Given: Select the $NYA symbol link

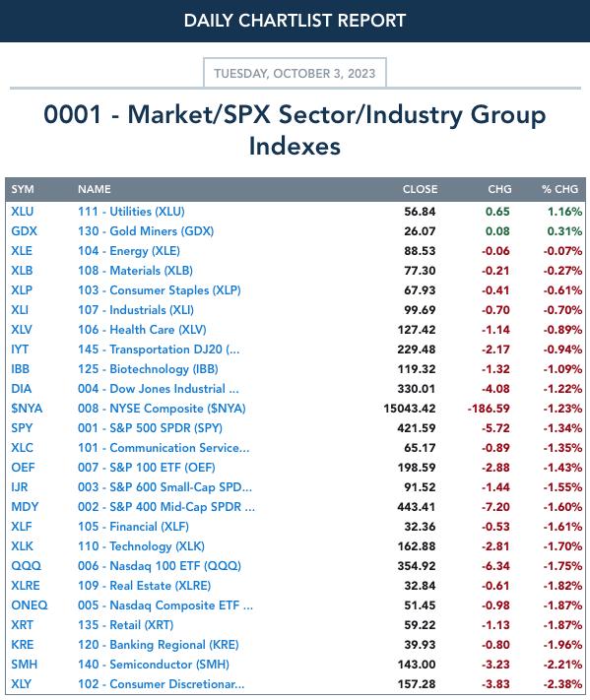Looking at the screenshot, I should pyautogui.click(x=27, y=408).
